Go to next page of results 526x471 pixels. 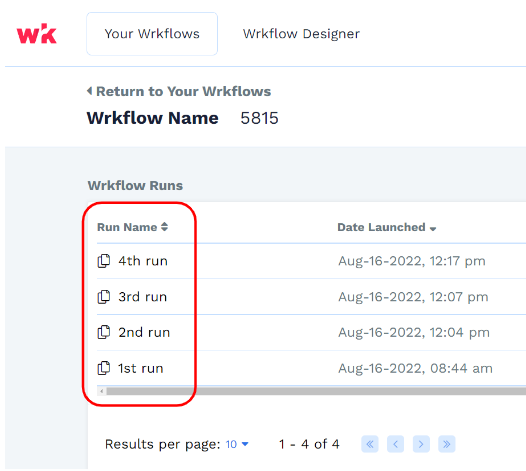(421, 444)
